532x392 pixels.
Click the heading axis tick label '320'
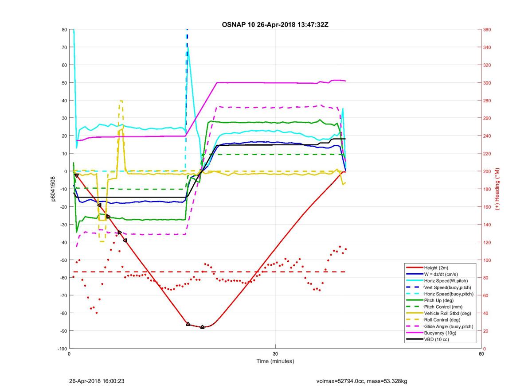(487, 65)
